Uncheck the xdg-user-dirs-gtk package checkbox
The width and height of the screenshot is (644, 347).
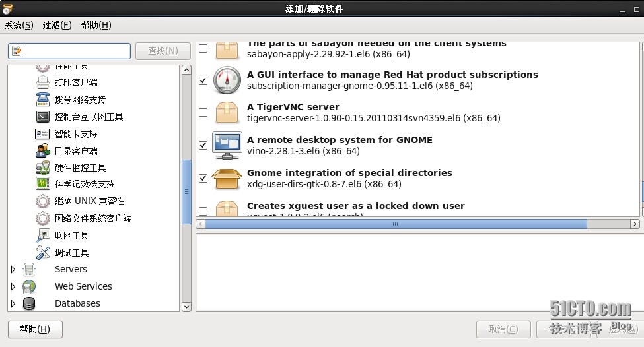click(x=203, y=178)
